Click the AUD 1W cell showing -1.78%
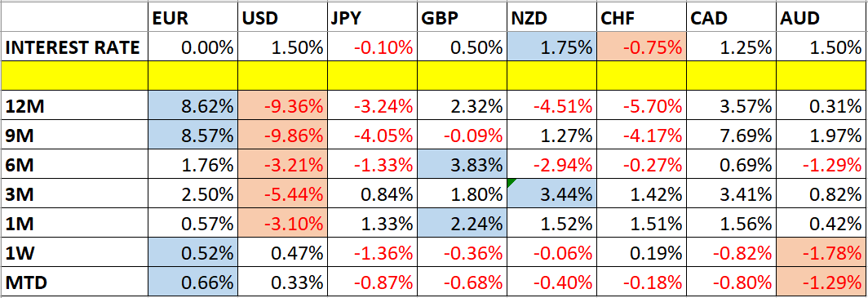868x298 pixels. (x=821, y=253)
